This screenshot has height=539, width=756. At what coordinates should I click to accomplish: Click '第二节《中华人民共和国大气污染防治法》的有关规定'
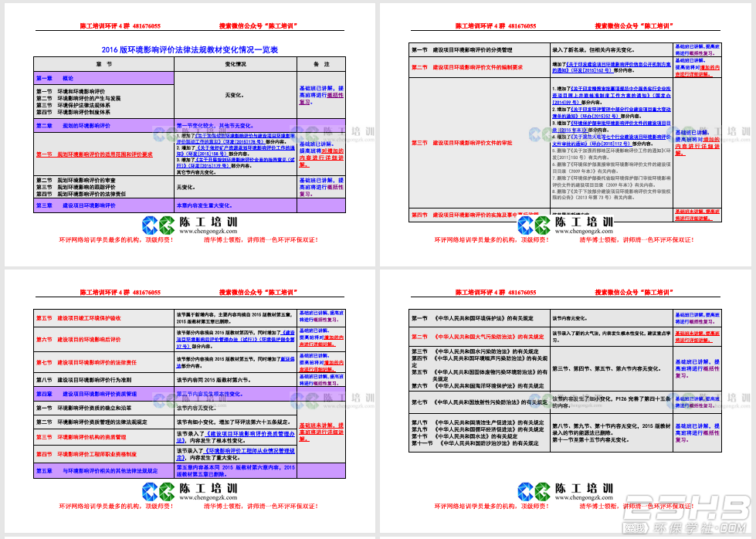pos(477,337)
